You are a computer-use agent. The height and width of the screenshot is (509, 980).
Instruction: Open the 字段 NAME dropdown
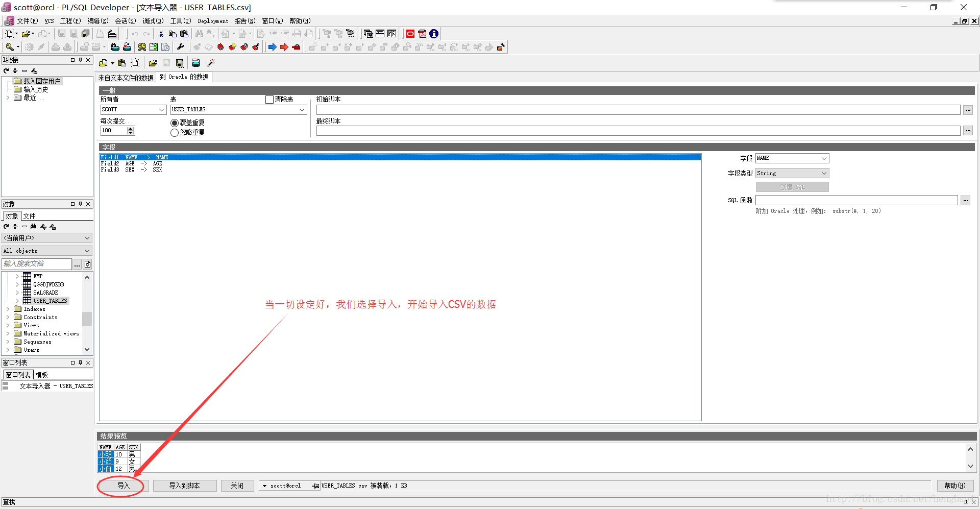click(x=824, y=158)
